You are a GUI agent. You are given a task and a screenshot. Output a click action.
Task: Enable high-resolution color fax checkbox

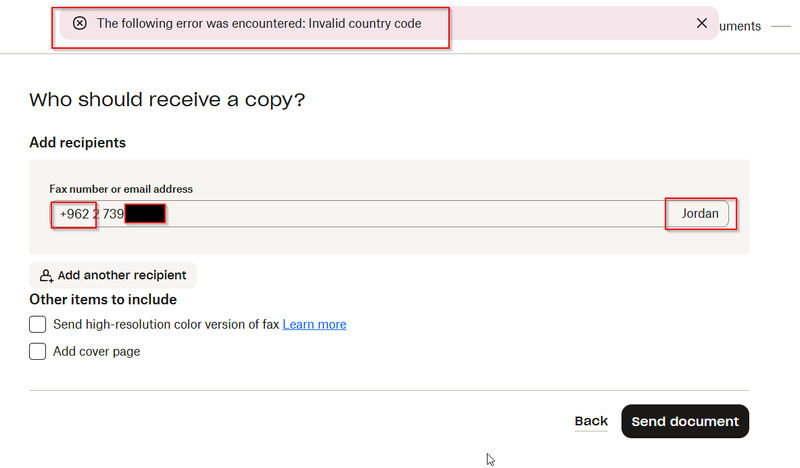38,324
